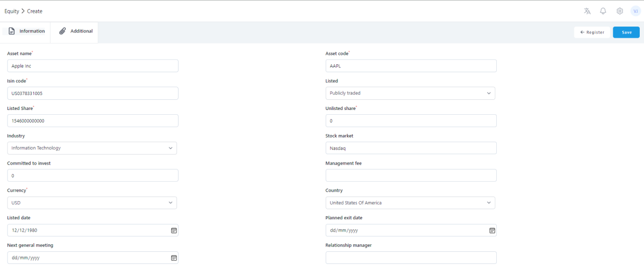Click the 'Asset name' label
This screenshot has height=273, width=644.
[x=19, y=54]
